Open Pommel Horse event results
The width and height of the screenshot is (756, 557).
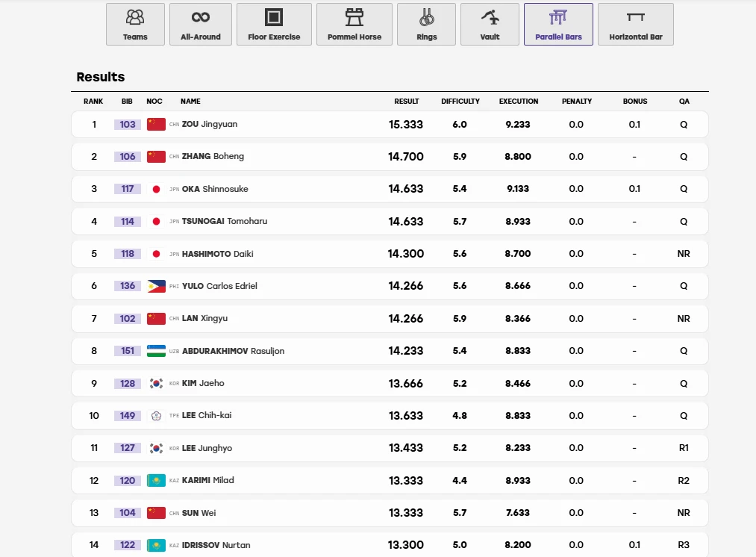click(354, 25)
